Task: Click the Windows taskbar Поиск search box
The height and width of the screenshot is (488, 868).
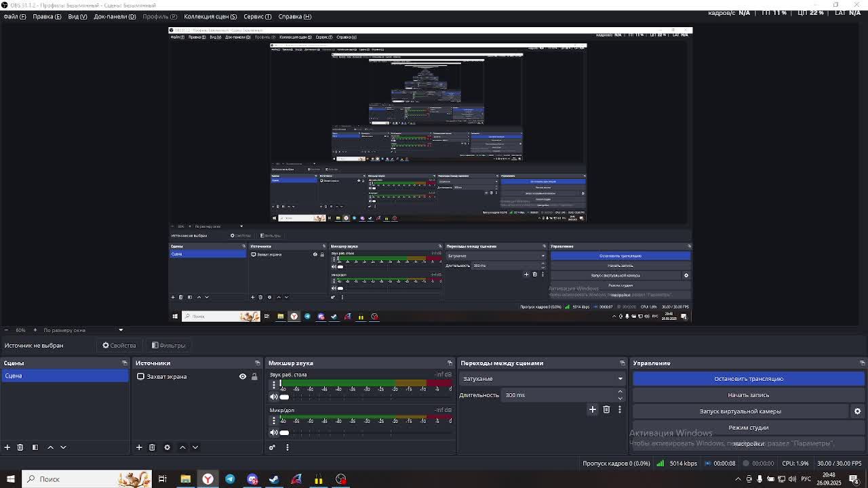Action: coord(87,479)
